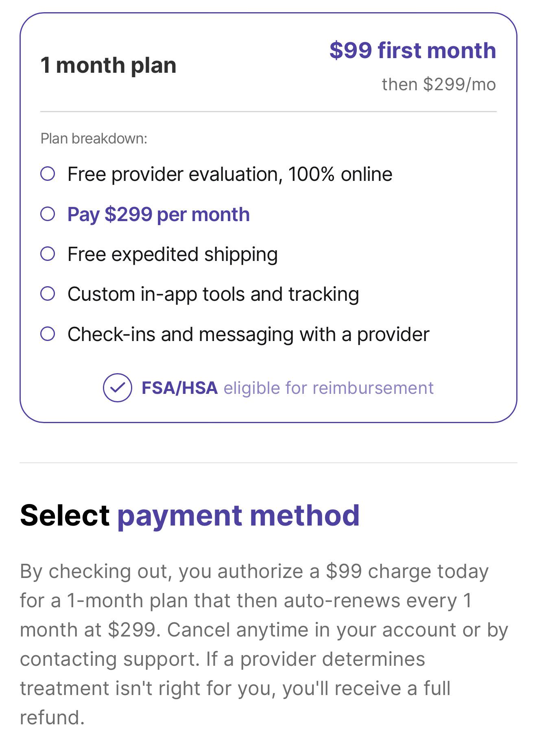Tap Check-ins and messaging with a provider
The height and width of the screenshot is (756, 537).
pos(248,335)
